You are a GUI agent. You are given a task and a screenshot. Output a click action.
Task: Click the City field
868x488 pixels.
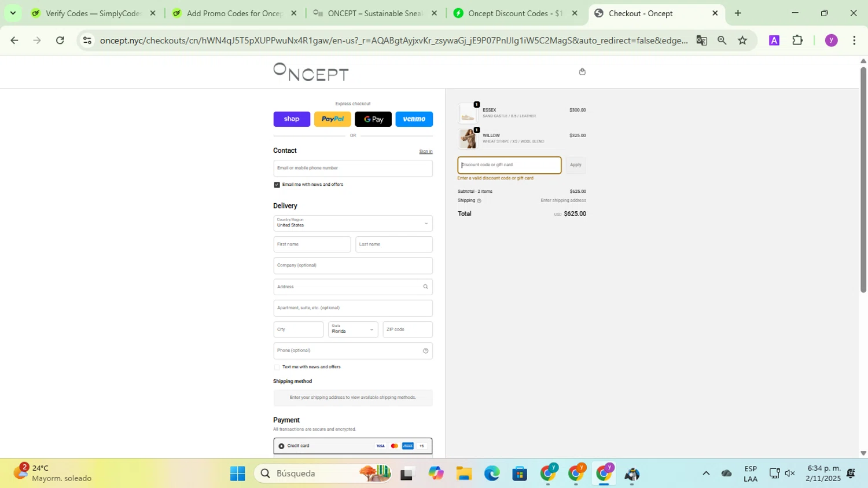(298, 329)
